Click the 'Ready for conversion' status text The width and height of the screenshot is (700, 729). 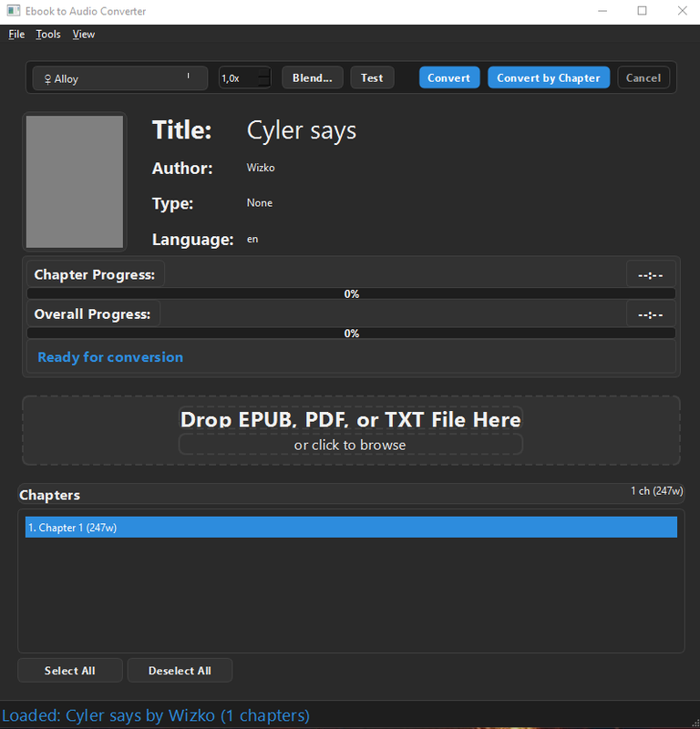pyautogui.click(x=110, y=357)
